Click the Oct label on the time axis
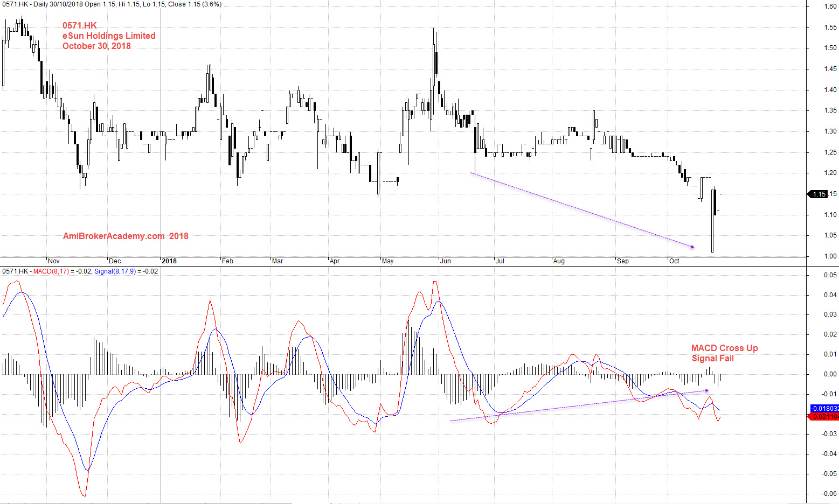The width and height of the screenshot is (839, 504). pos(674,261)
